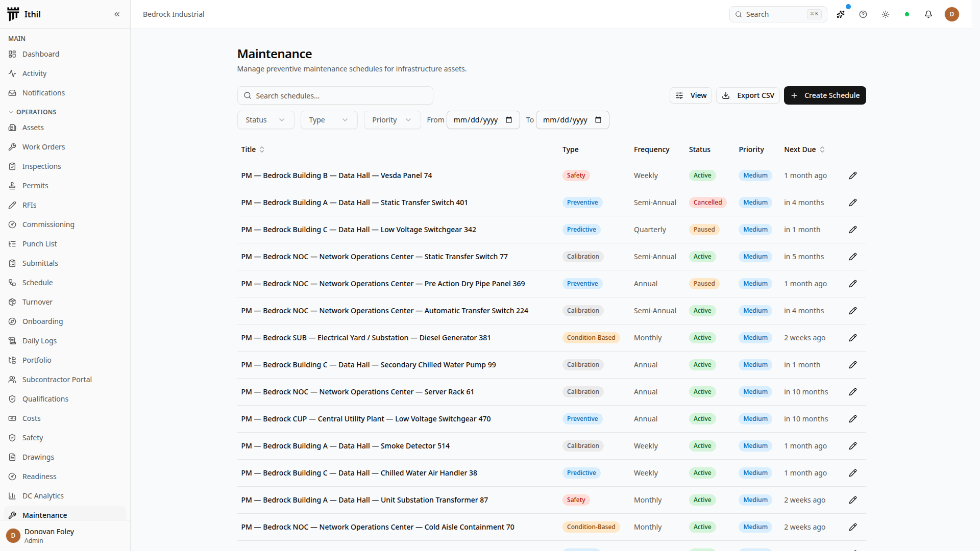This screenshot has height=551, width=980.
Task: Open Subcontractor Portal in sidebar
Action: pyautogui.click(x=65, y=380)
